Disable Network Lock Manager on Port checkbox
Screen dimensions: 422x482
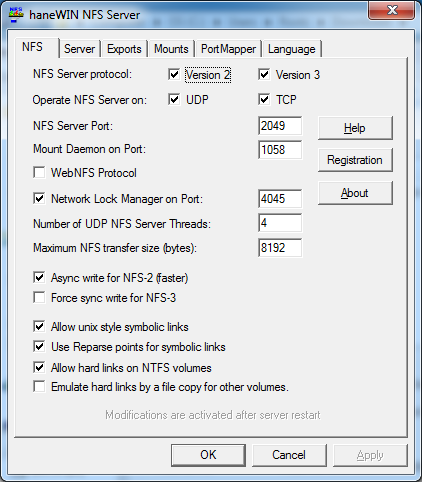(x=39, y=199)
